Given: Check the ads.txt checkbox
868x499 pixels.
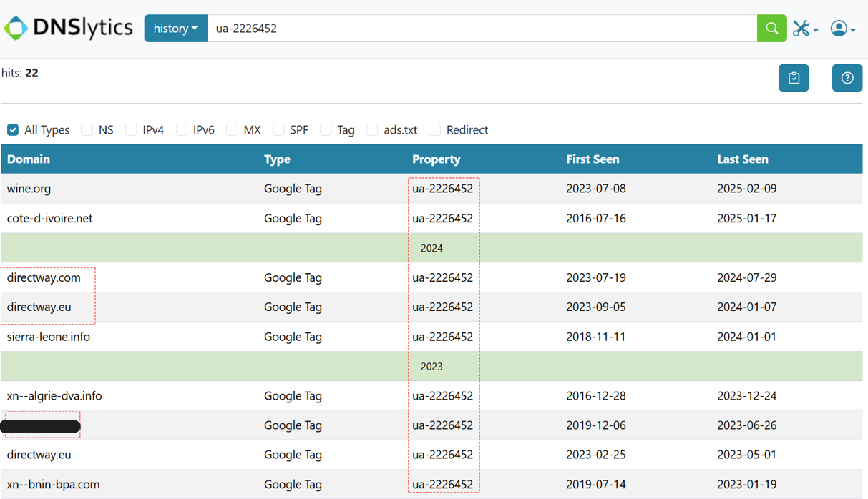Looking at the screenshot, I should (x=372, y=129).
